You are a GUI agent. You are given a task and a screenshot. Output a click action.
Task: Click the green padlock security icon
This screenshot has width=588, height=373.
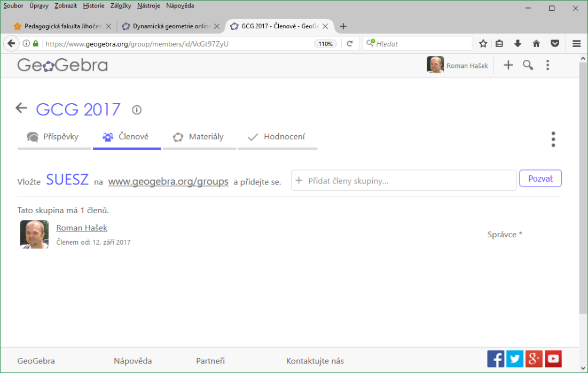[36, 43]
